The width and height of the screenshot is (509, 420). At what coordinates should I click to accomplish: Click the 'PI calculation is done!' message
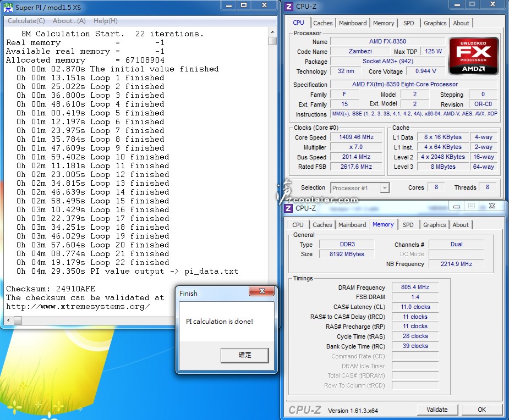click(220, 322)
